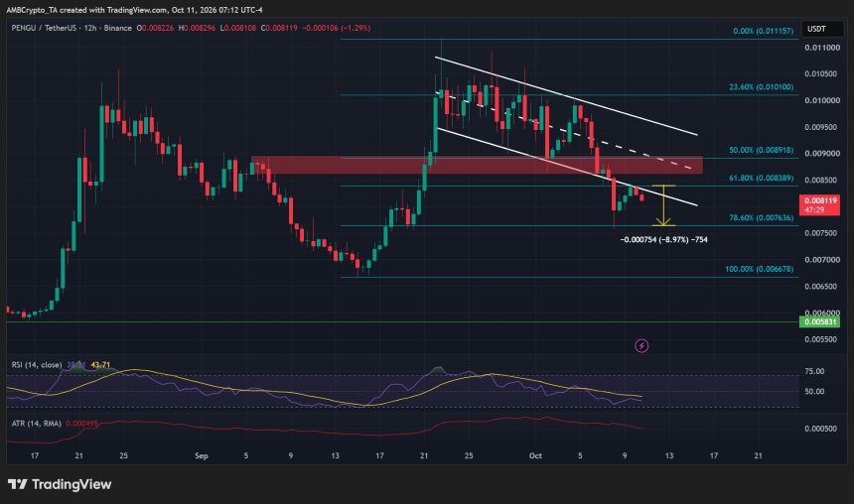Select the green 0.005831 price label
The height and width of the screenshot is (504, 854).
point(819,321)
